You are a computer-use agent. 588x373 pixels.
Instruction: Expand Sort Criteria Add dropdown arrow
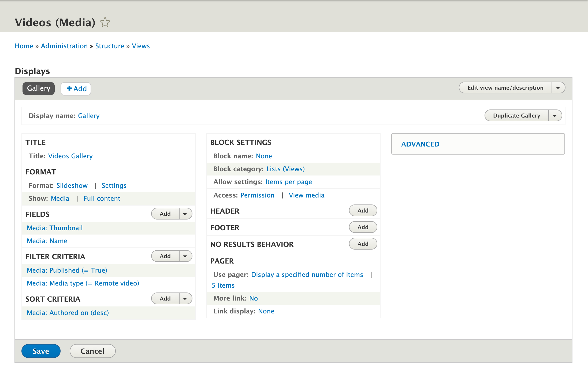tap(185, 299)
